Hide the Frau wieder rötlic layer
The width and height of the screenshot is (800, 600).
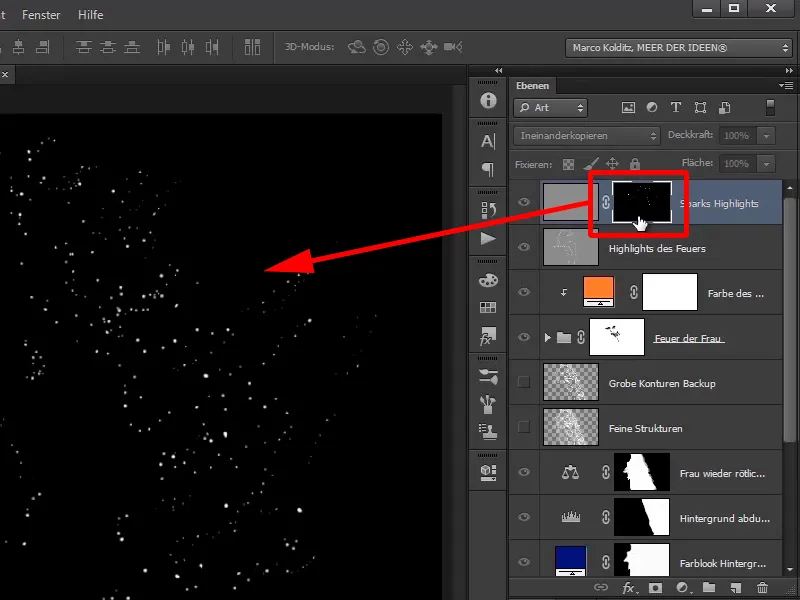pyautogui.click(x=523, y=472)
